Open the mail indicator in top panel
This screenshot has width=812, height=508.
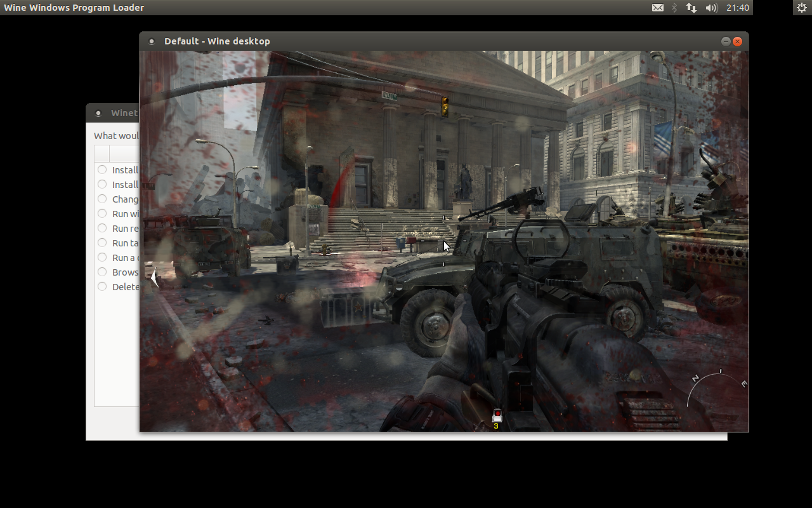[x=658, y=8]
